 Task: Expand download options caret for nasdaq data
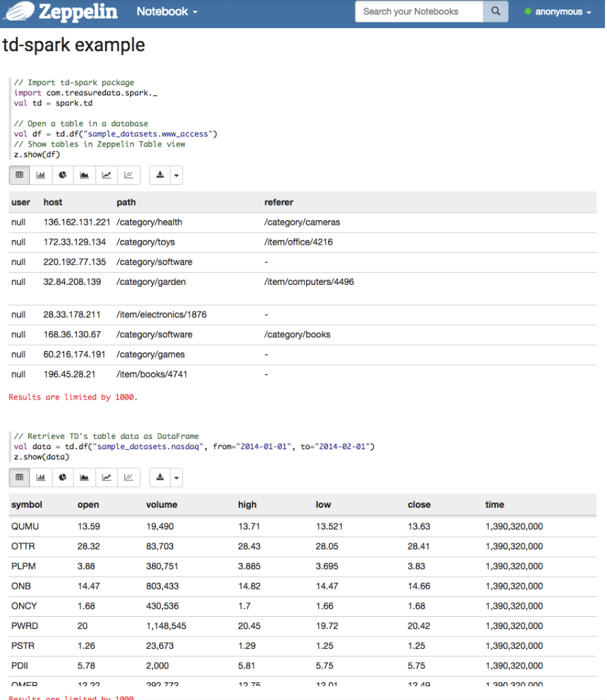(x=177, y=478)
